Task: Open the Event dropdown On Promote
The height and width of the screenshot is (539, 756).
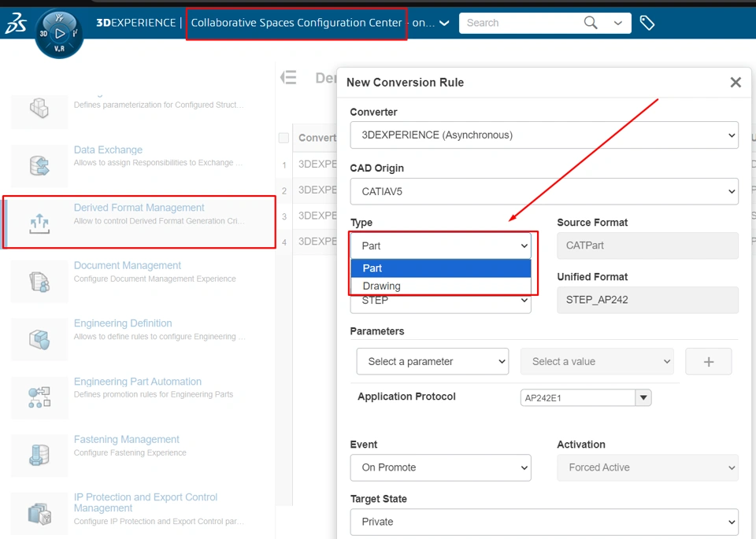Action: click(x=441, y=467)
